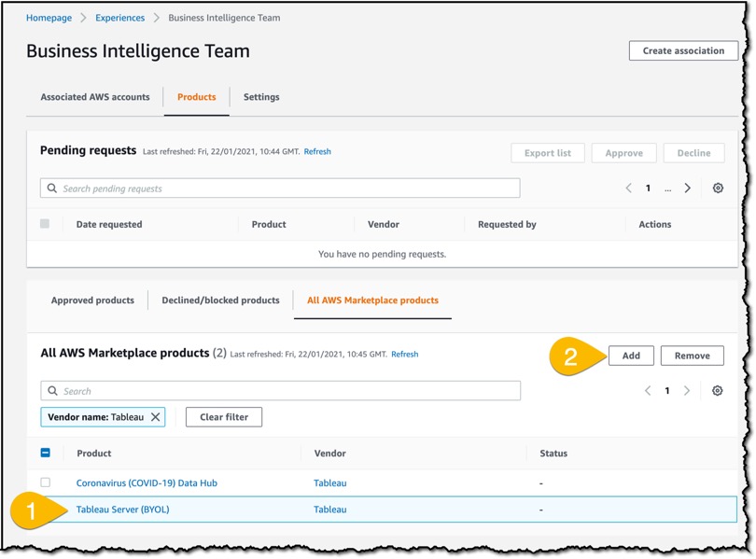Go to next page of marketplace products
This screenshot has height=559, width=756.
coord(687,391)
